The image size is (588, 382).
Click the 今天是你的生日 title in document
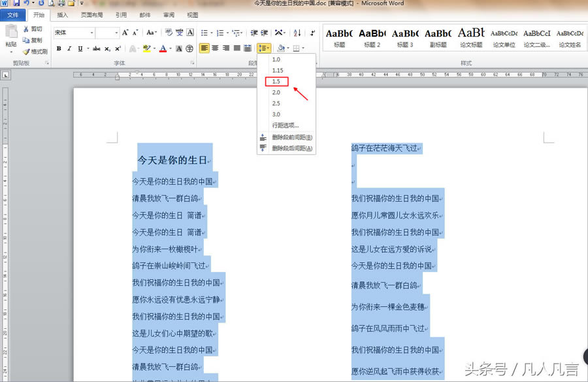172,160
